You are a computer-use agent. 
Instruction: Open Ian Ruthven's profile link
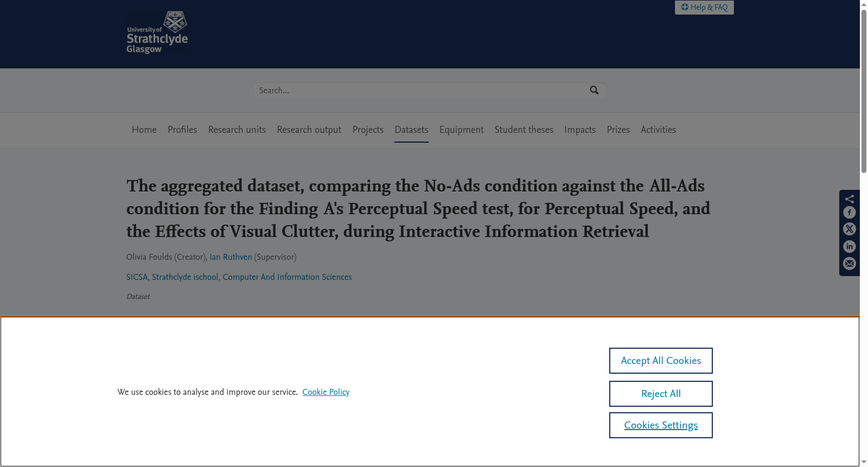click(x=231, y=257)
